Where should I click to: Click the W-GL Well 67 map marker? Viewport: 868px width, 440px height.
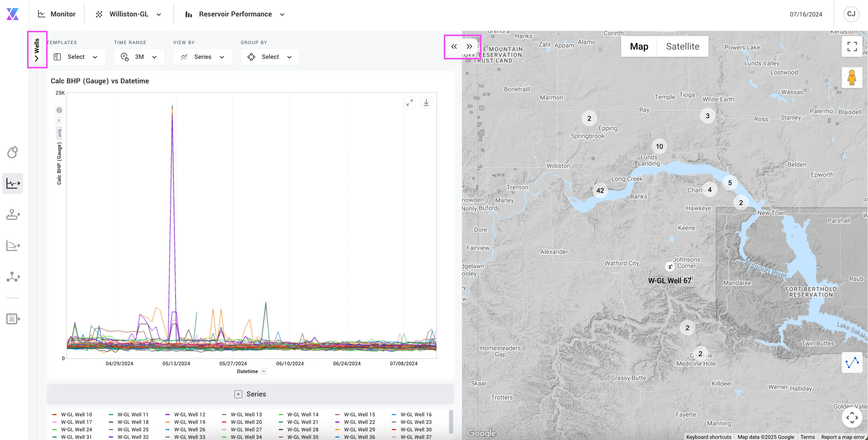point(670,267)
